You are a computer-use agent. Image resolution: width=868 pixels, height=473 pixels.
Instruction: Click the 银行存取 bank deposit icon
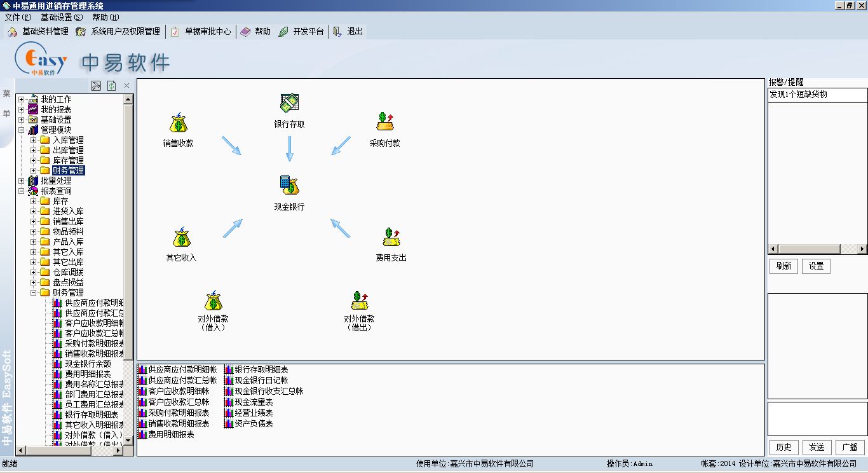(289, 104)
